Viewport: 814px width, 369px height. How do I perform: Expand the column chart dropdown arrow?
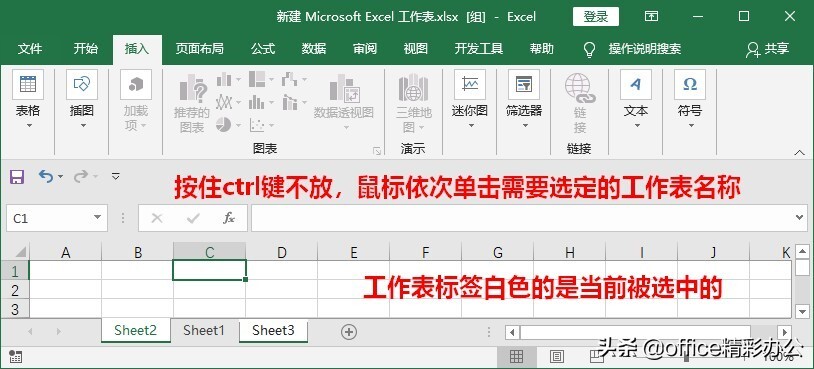click(x=238, y=80)
